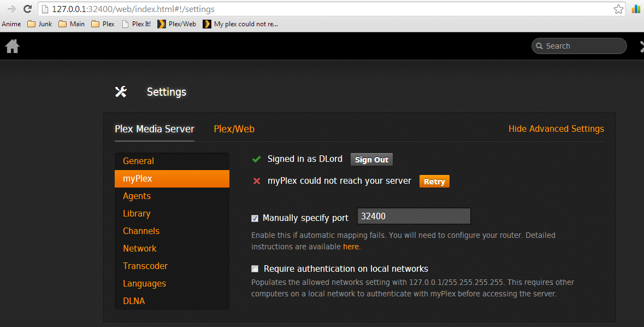Open the 'My plex could not re...' bookmark
This screenshot has height=327, width=644.
tap(240, 24)
